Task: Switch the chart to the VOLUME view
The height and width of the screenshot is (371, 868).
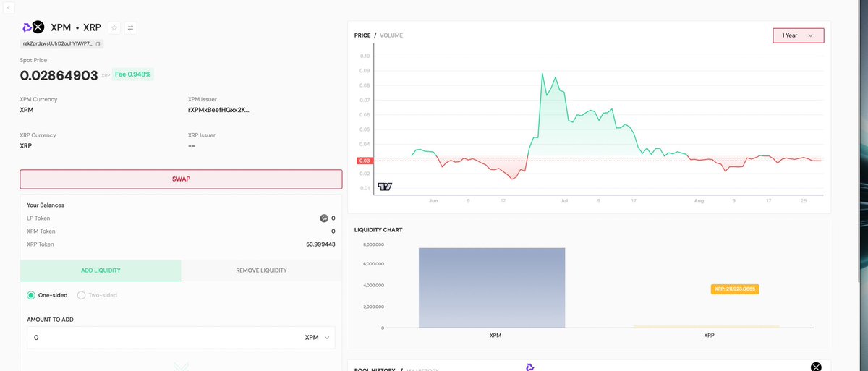Action: click(x=391, y=35)
